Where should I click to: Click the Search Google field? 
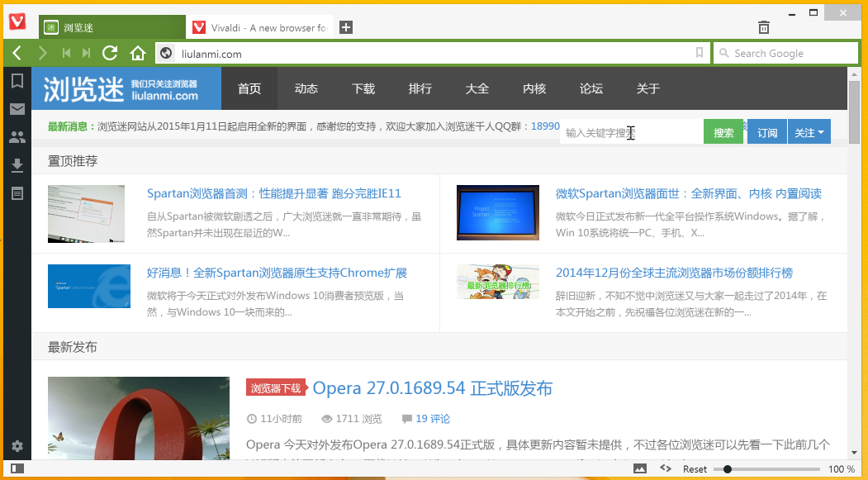tap(785, 53)
